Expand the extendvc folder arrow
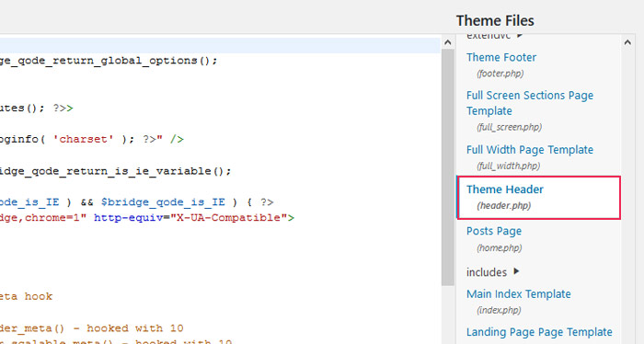 click(520, 35)
